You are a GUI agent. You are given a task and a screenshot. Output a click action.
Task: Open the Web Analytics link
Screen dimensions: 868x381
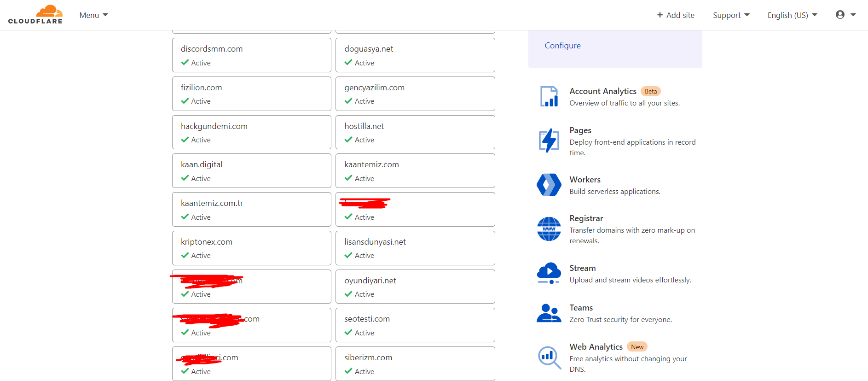point(596,347)
